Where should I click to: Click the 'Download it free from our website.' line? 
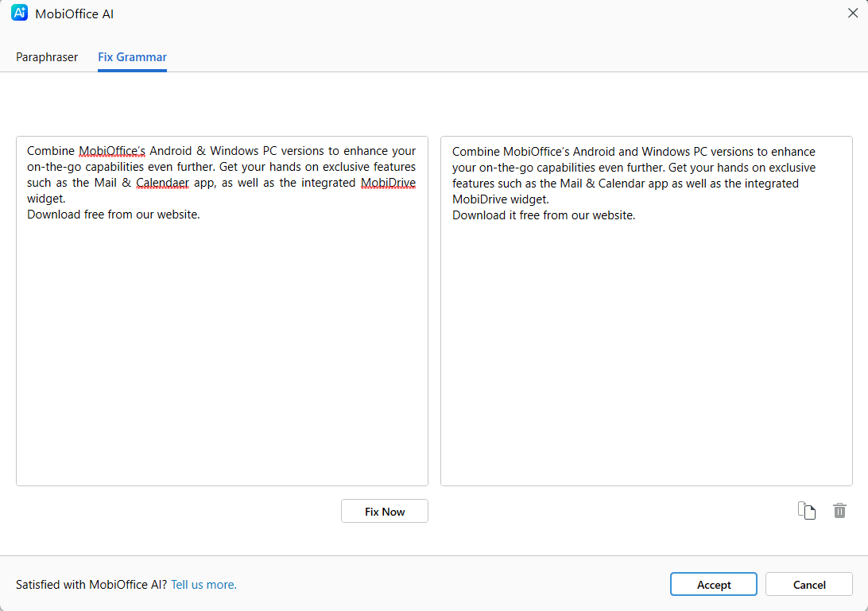(544, 215)
